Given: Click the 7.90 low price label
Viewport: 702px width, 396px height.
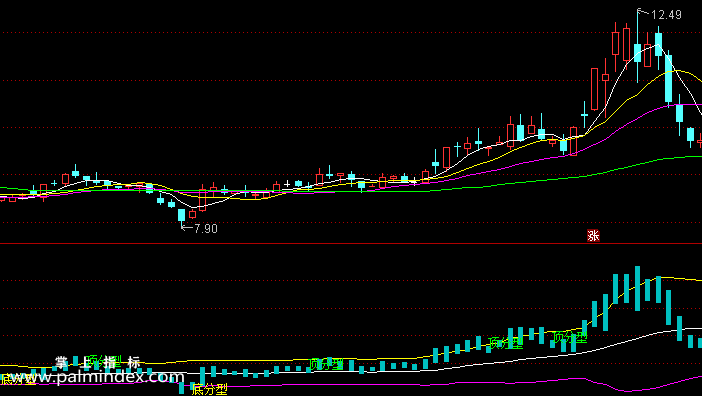Looking at the screenshot, I should (x=205, y=229).
